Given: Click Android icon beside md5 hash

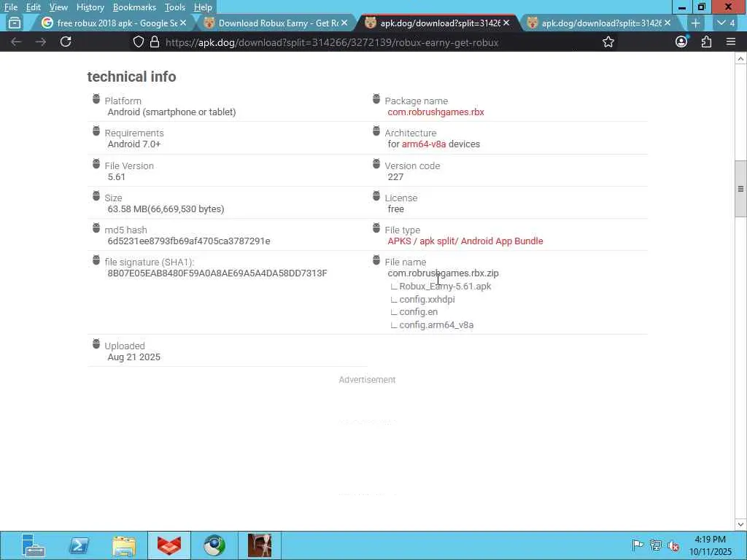Looking at the screenshot, I should [x=96, y=228].
